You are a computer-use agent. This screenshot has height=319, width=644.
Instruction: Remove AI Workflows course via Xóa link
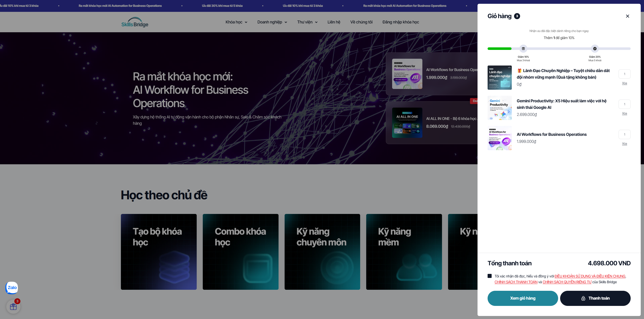pos(624,144)
